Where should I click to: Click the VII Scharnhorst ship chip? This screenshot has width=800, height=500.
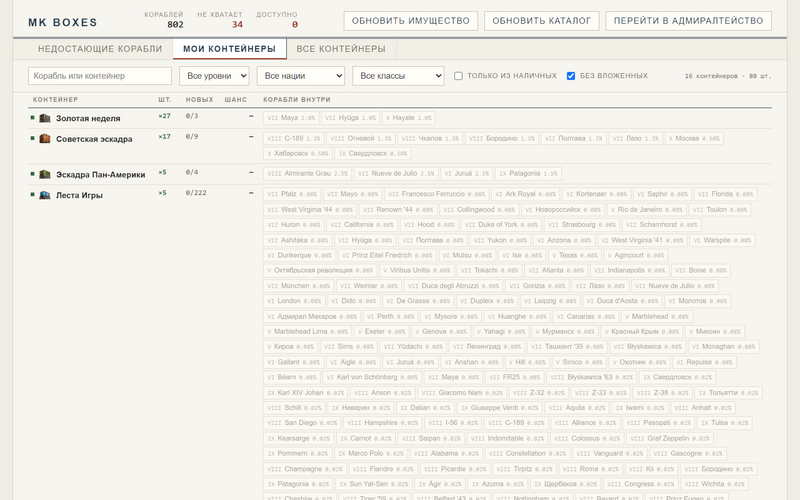point(662,224)
